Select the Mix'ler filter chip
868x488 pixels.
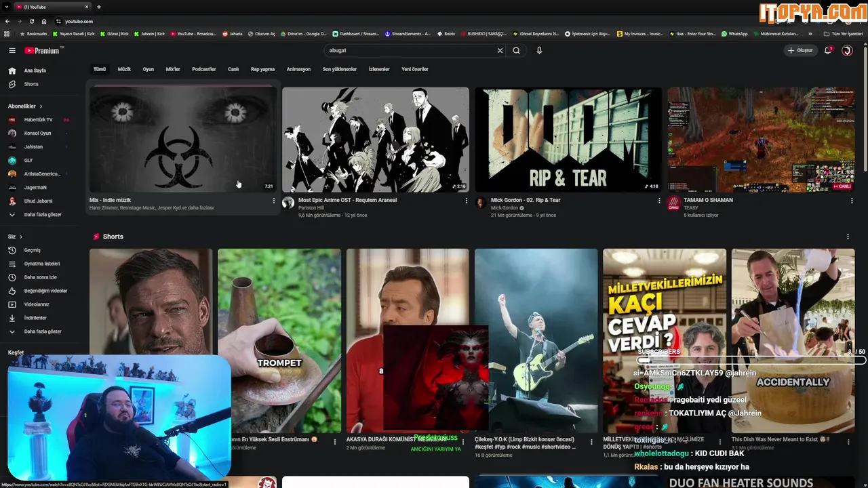(173, 69)
